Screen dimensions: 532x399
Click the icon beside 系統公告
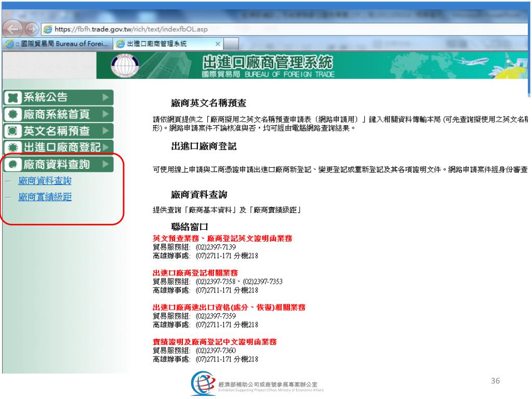point(13,97)
